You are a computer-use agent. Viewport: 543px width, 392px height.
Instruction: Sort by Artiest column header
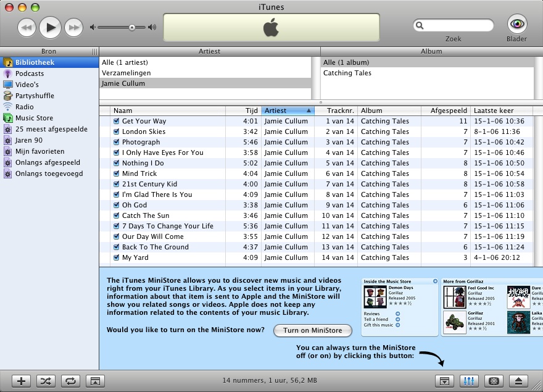click(288, 111)
